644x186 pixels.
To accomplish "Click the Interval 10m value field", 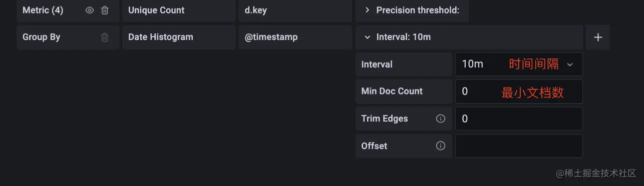I will (519, 64).
